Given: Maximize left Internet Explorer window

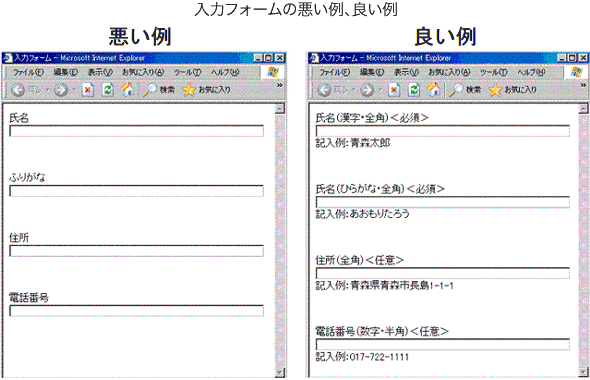Looking at the screenshot, I should (x=268, y=58).
